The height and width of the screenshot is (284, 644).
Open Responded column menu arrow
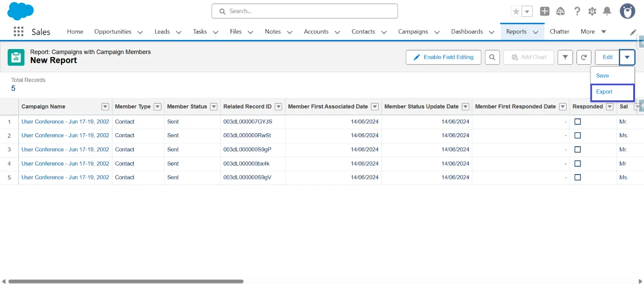(610, 107)
